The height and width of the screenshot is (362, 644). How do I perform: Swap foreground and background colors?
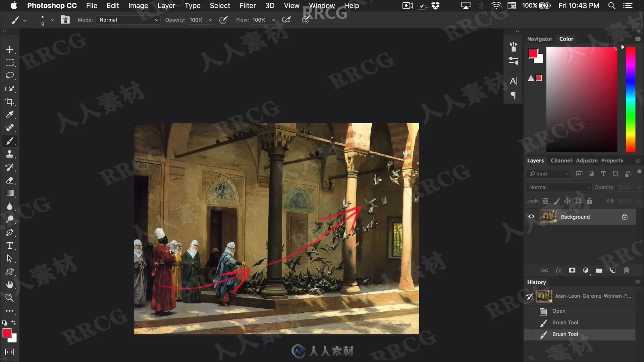(x=14, y=322)
